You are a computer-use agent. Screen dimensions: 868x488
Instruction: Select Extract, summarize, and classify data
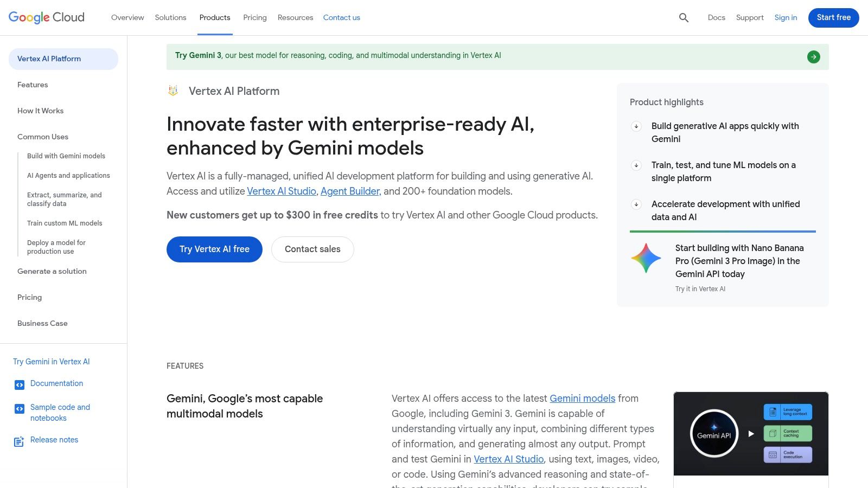tap(65, 200)
